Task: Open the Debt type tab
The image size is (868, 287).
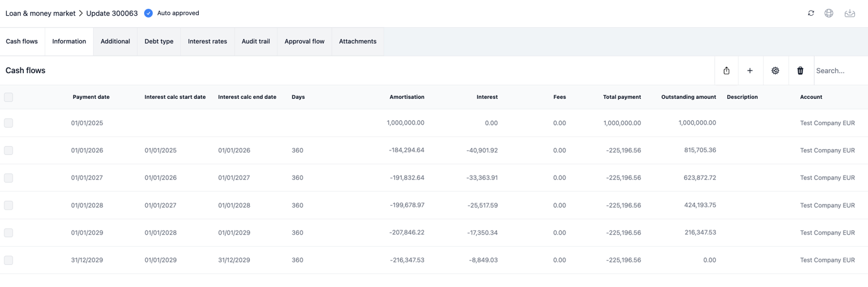Action: pyautogui.click(x=159, y=42)
